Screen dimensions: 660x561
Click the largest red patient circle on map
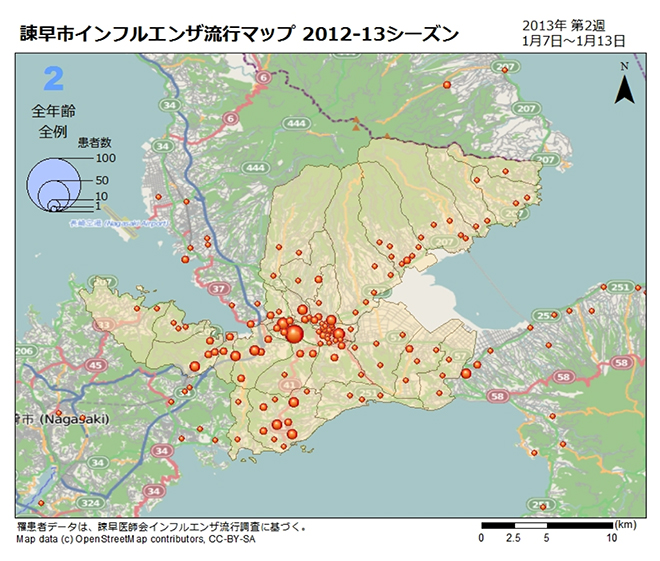click(x=295, y=334)
